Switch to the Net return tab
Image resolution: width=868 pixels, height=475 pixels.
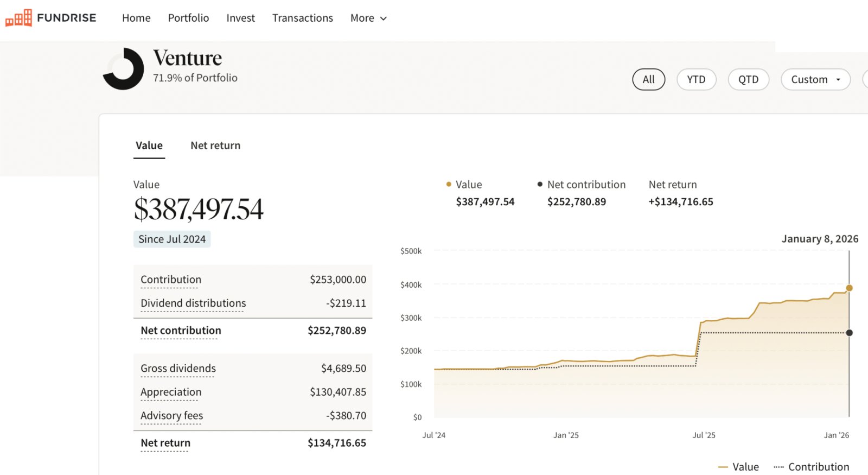click(215, 145)
